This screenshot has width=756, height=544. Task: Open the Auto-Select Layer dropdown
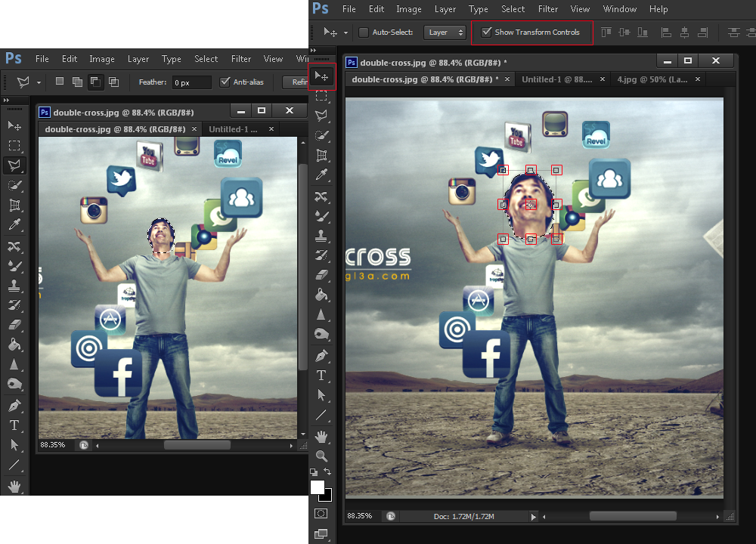point(445,32)
